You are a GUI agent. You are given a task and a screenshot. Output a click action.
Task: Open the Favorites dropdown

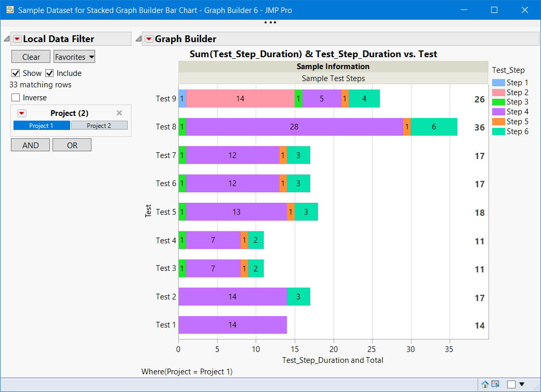tap(74, 57)
